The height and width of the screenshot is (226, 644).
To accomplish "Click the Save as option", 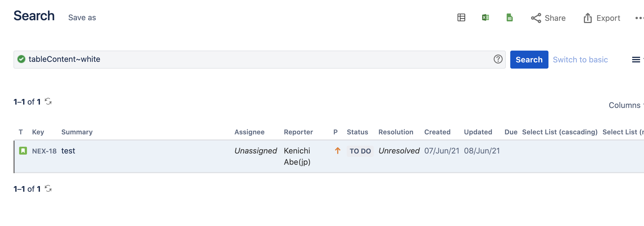I will point(82,17).
